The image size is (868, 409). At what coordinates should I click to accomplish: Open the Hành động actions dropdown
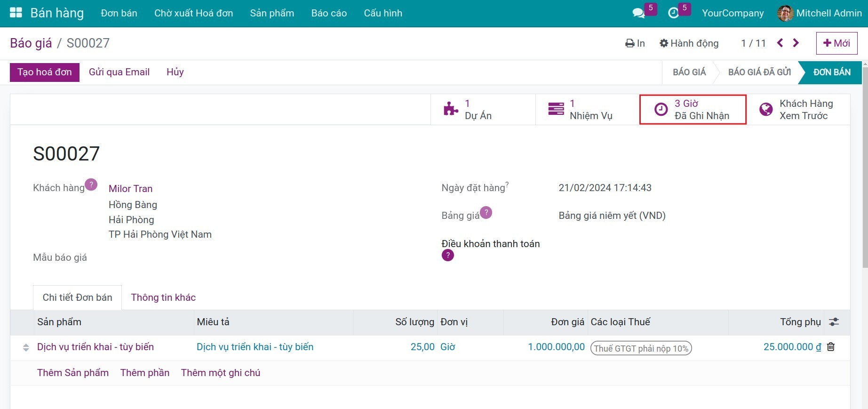[689, 43]
